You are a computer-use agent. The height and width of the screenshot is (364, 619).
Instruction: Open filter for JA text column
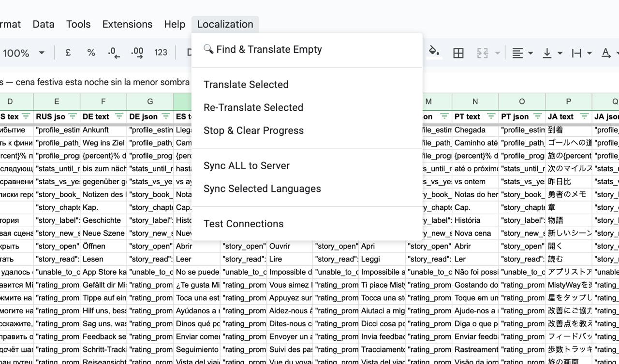pos(584,116)
